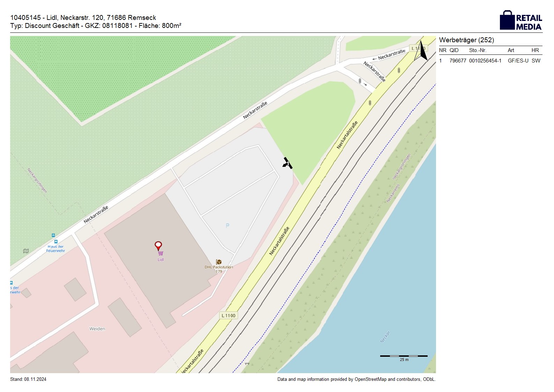This screenshot has width=554, height=392.
Task: Click the parking P symbol
Action: (x=228, y=225)
